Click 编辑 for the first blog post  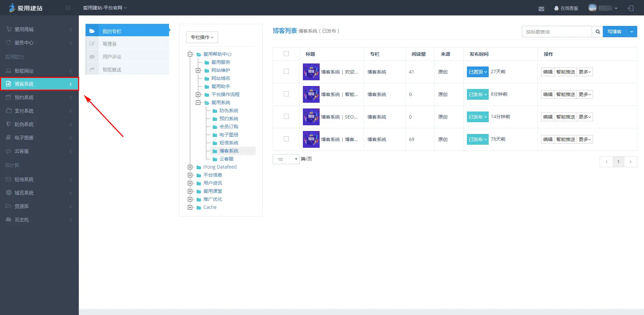pos(547,72)
